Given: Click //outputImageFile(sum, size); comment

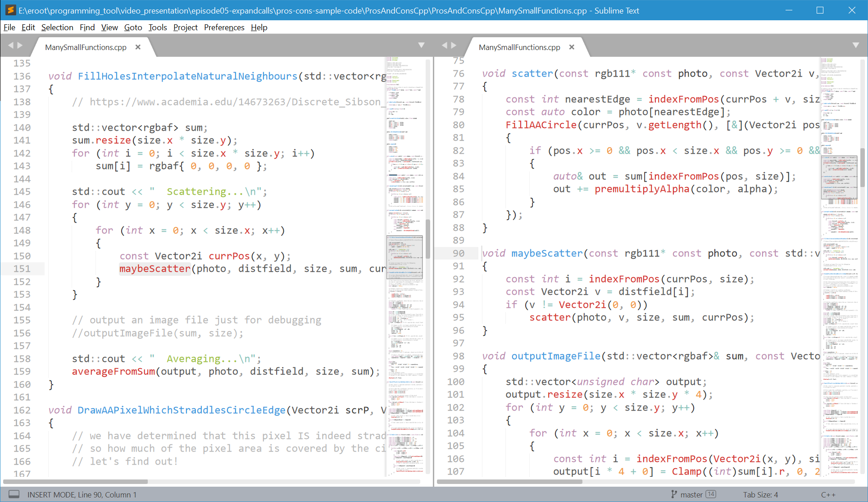Looking at the screenshot, I should (158, 333).
